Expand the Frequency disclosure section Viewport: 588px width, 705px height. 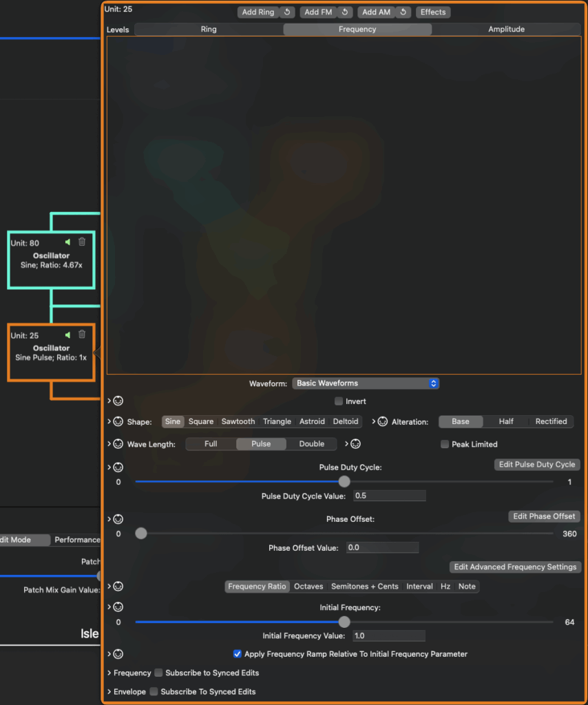109,673
